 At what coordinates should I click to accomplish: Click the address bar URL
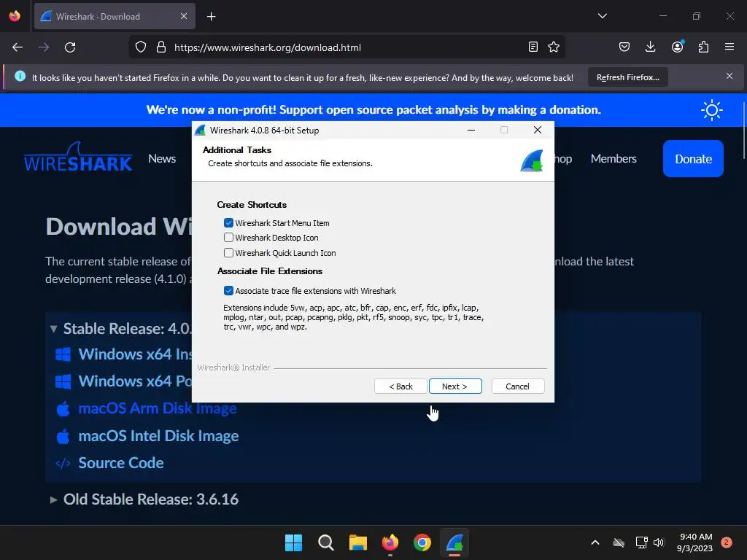(x=267, y=47)
